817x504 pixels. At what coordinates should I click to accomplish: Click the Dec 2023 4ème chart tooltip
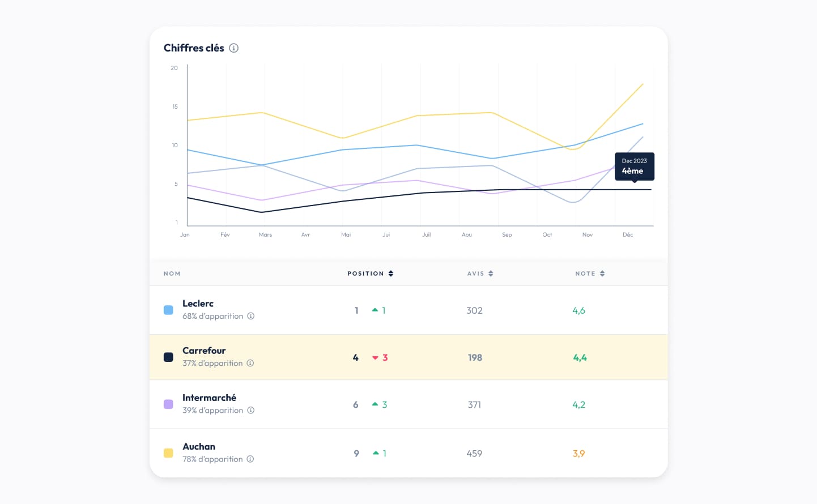pyautogui.click(x=635, y=166)
